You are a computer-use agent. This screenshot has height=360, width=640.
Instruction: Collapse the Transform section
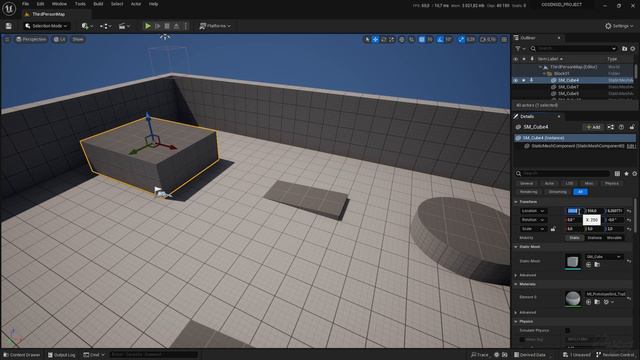(x=516, y=202)
